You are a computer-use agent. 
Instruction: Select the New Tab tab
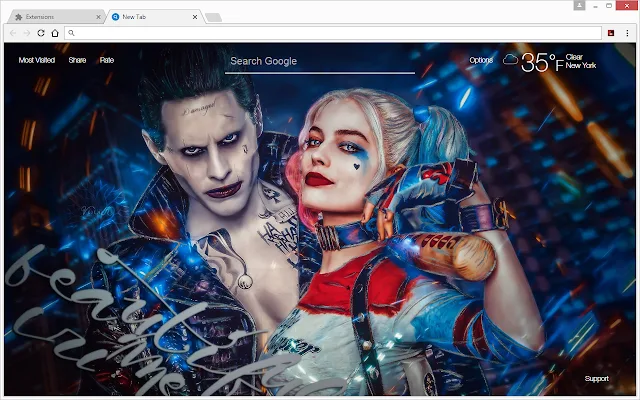[155, 17]
